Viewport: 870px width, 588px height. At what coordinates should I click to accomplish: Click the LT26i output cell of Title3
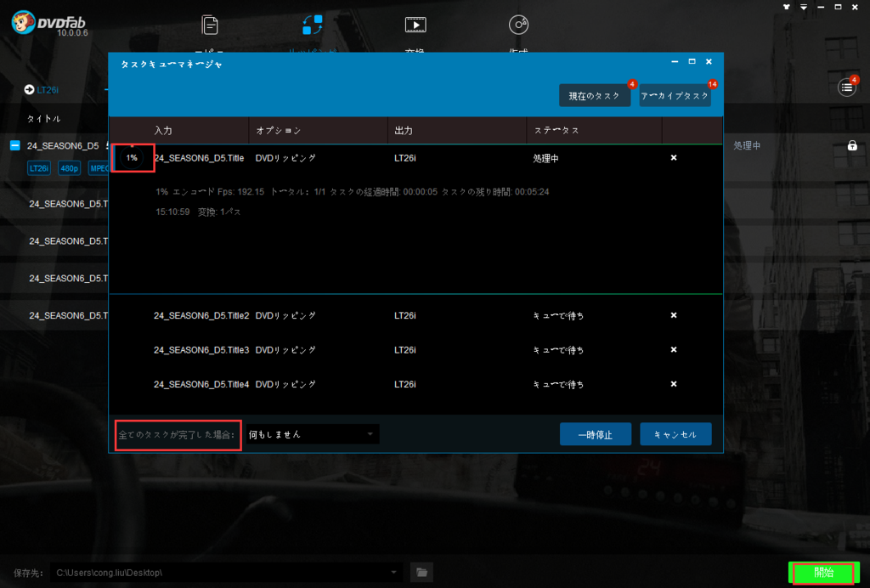tap(405, 350)
